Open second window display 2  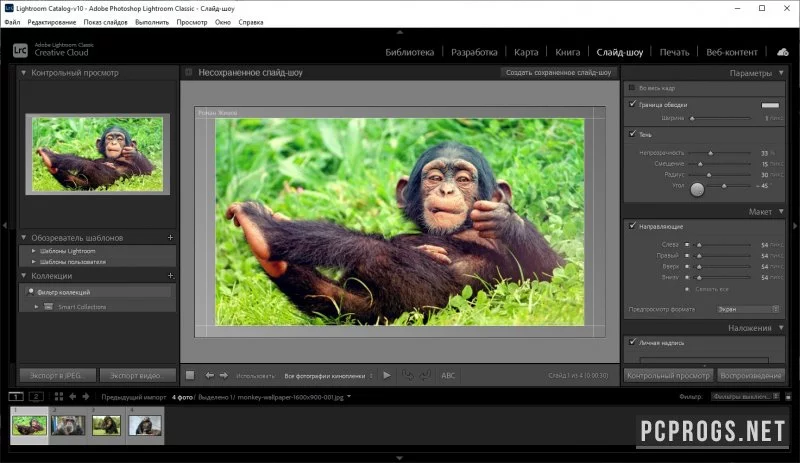point(36,397)
